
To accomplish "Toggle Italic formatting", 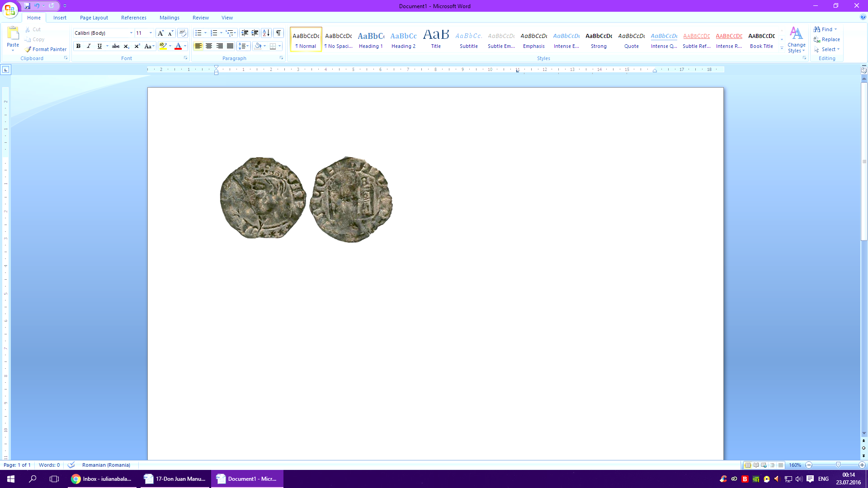I will coord(89,46).
